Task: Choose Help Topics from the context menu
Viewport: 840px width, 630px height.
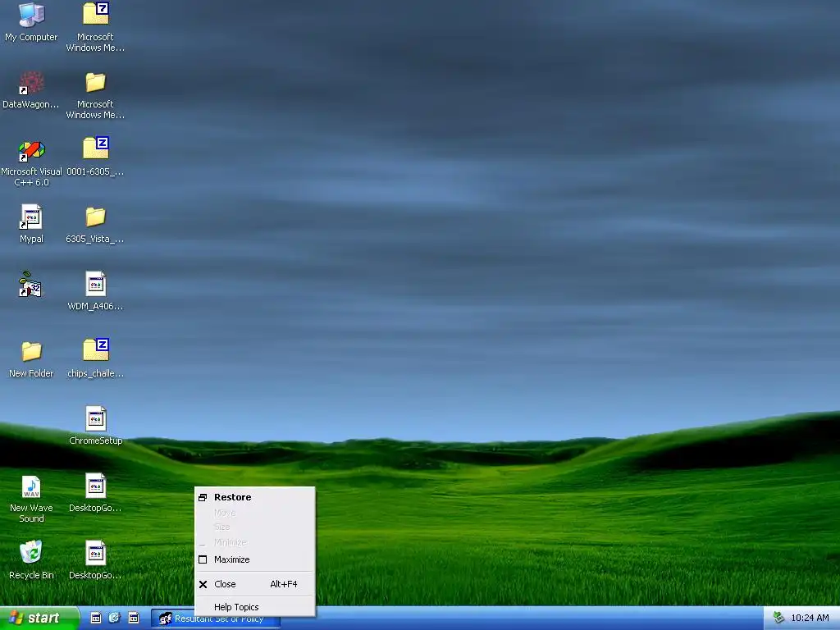Action: pos(255,607)
